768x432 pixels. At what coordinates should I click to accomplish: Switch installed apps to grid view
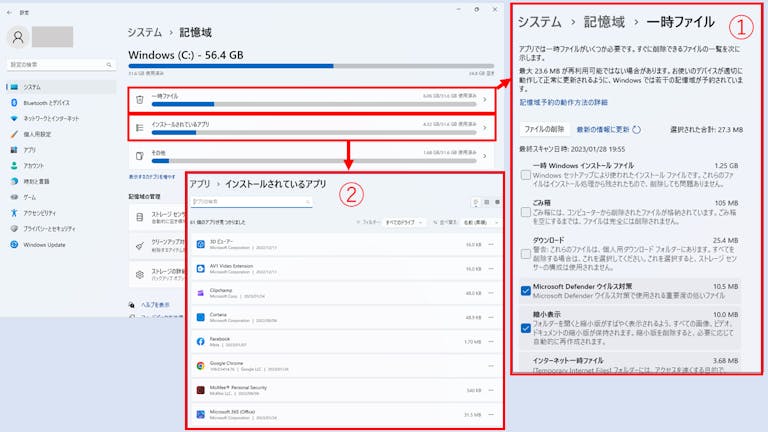(486, 202)
